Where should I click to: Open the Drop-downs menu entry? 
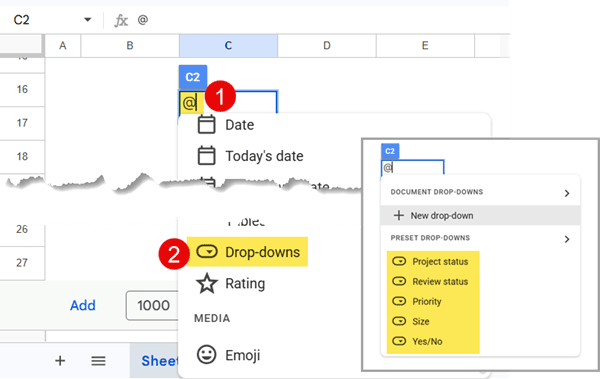point(262,252)
